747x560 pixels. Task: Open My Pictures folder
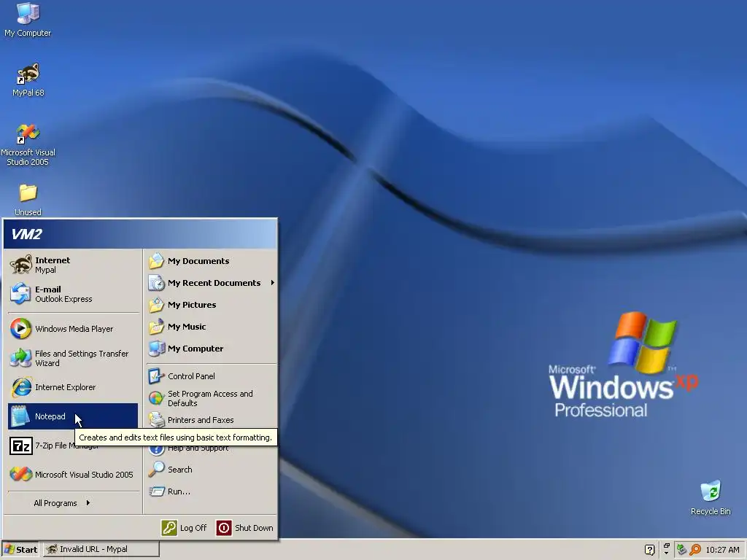click(x=212, y=305)
